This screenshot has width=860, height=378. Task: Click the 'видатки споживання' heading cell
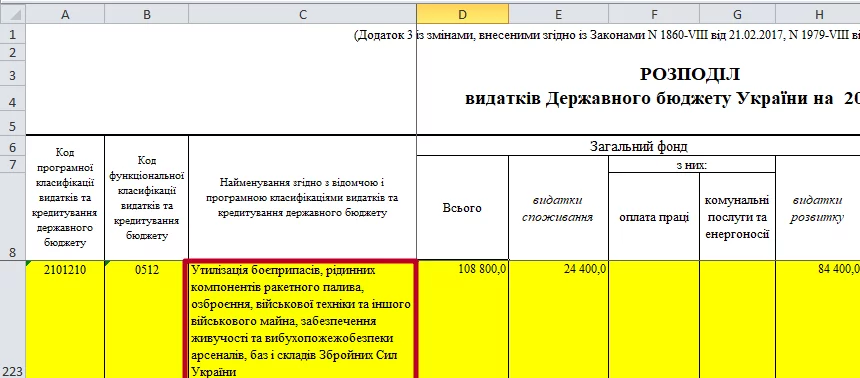[558, 208]
